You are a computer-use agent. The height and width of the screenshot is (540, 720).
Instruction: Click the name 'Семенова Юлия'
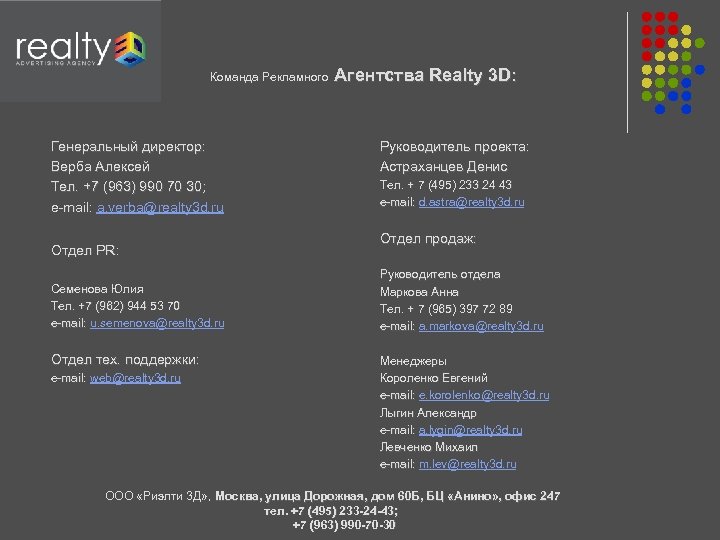coord(97,289)
